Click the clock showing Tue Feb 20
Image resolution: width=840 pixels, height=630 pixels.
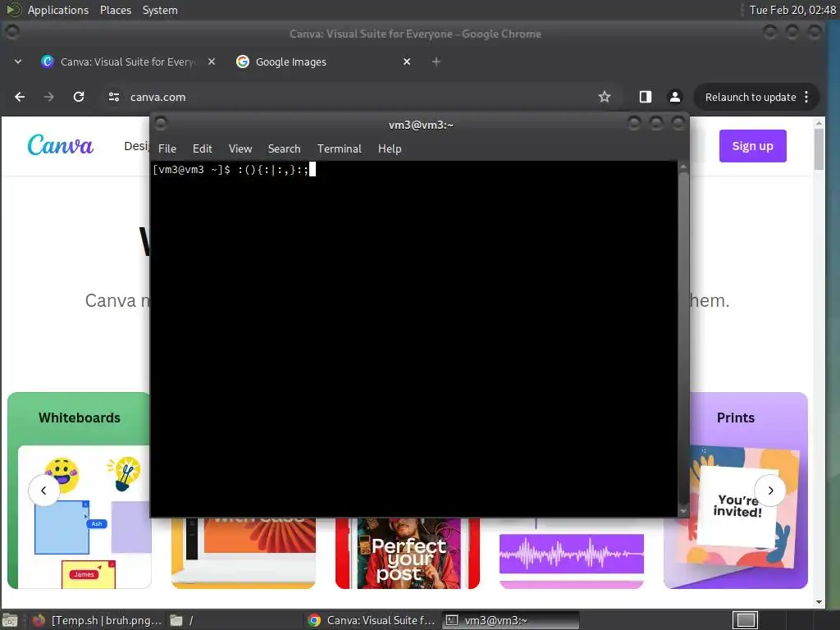click(x=792, y=10)
